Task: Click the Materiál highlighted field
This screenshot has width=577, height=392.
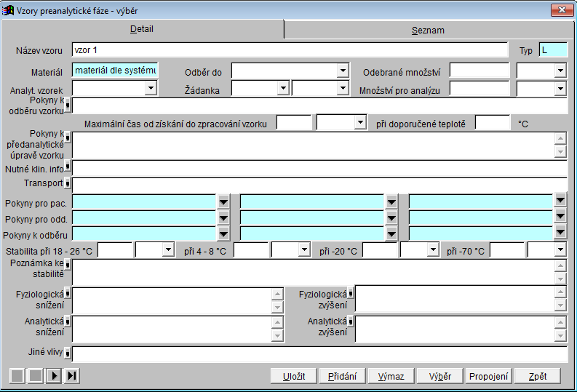Action: tap(115, 71)
